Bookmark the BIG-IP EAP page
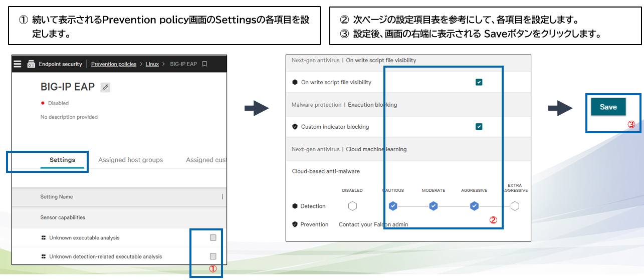Viewport: 644px width, 280px height. (x=204, y=64)
